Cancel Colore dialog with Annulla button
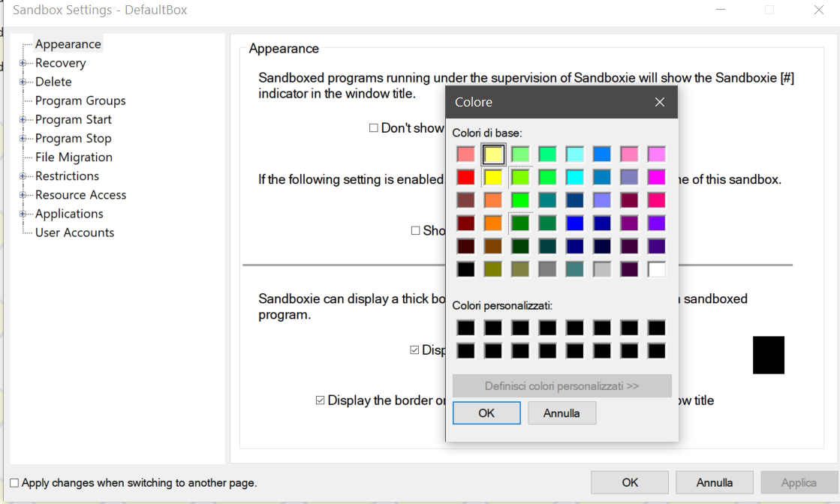The image size is (840, 504). (x=562, y=413)
